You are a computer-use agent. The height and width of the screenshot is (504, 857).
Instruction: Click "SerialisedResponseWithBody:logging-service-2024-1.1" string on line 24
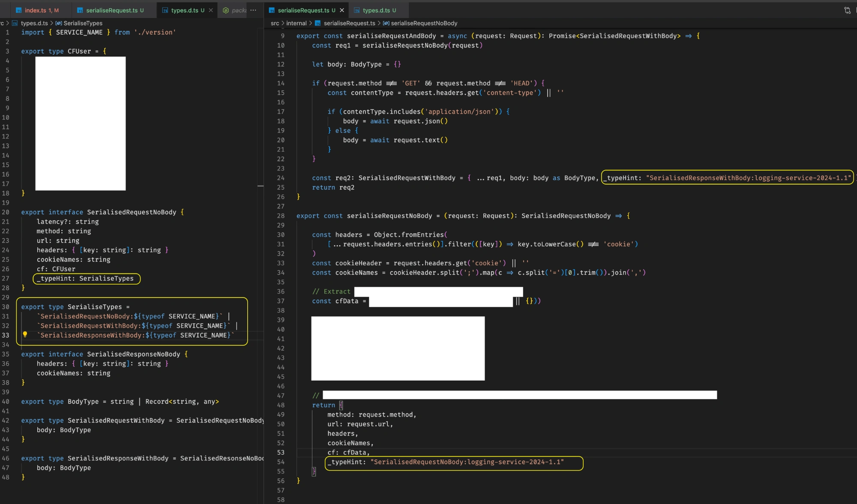pyautogui.click(x=748, y=178)
